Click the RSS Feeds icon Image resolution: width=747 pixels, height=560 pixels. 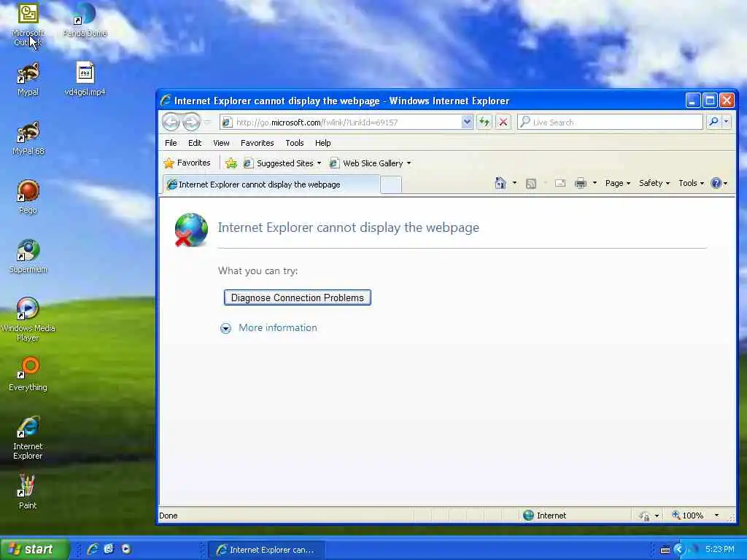[x=531, y=183]
